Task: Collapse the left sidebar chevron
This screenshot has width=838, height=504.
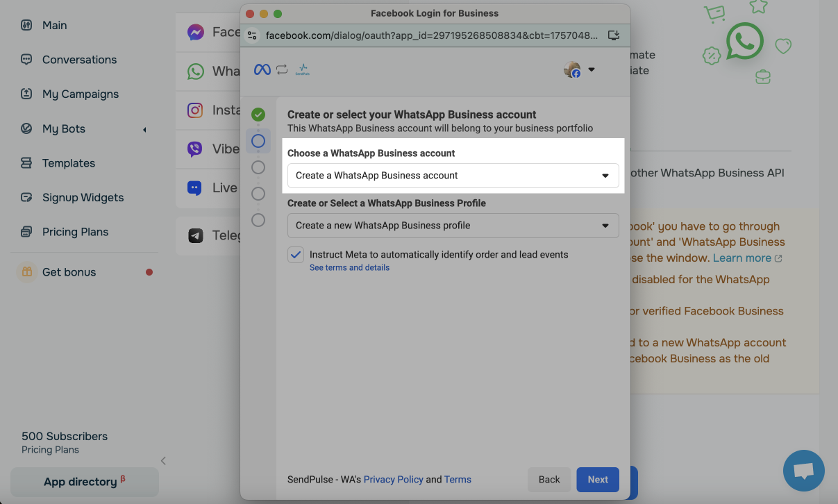Action: (x=163, y=461)
